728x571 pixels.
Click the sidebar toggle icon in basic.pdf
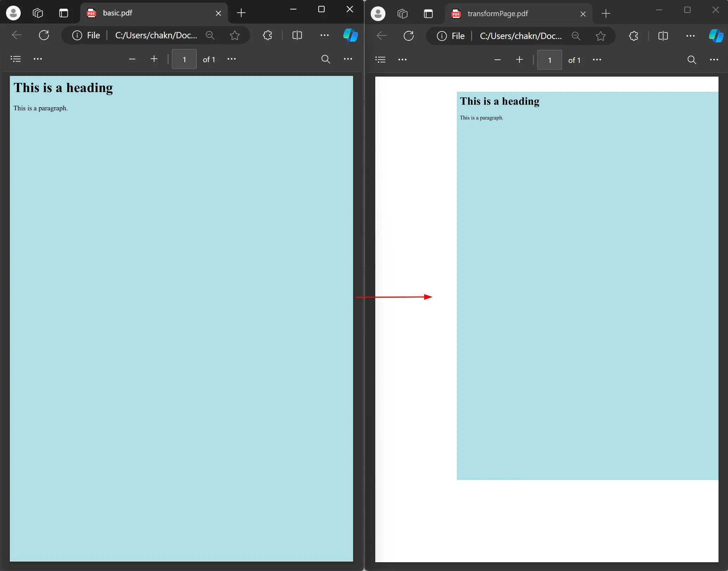(15, 59)
